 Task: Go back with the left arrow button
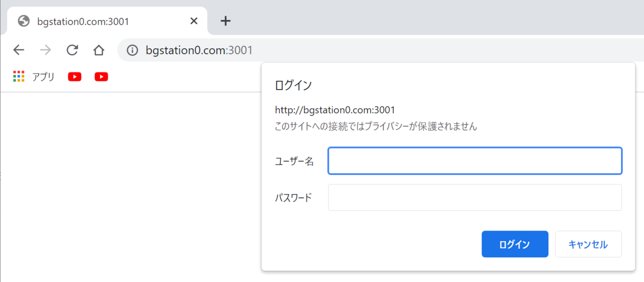point(19,50)
